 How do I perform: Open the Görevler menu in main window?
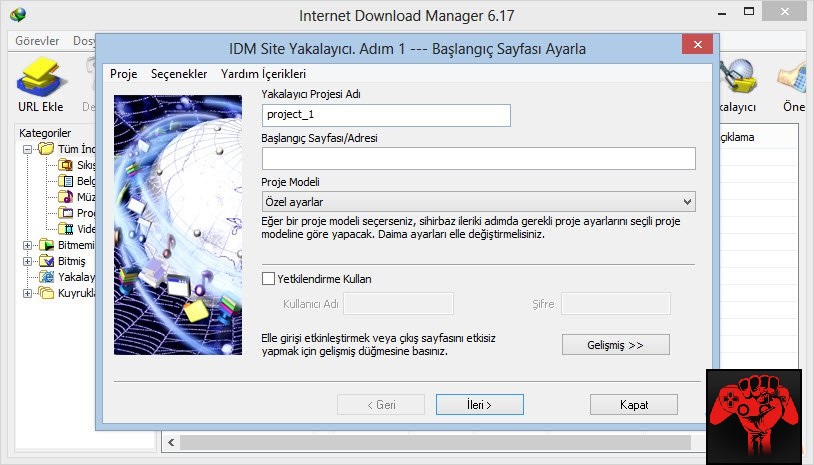pyautogui.click(x=37, y=40)
